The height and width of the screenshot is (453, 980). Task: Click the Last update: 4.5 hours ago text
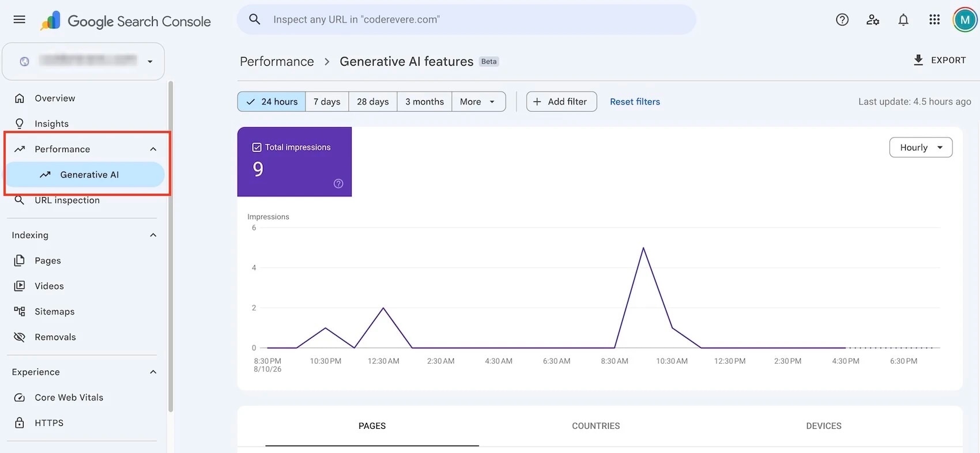click(915, 101)
